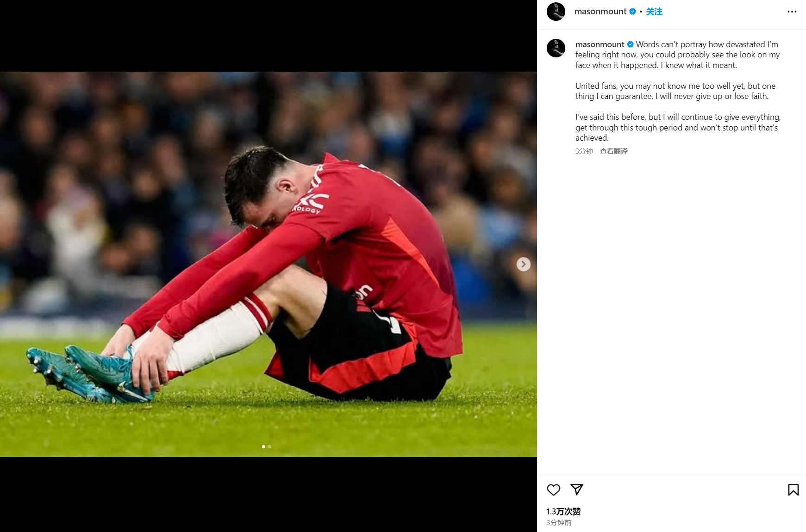Go to next photo with arrow
The height and width of the screenshot is (532, 806).
point(523,264)
